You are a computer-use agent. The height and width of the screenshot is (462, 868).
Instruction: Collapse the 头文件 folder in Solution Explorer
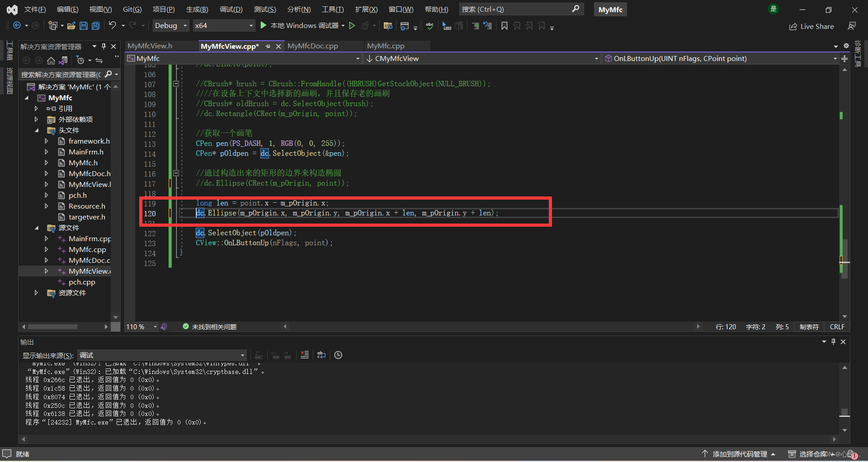[x=37, y=131]
